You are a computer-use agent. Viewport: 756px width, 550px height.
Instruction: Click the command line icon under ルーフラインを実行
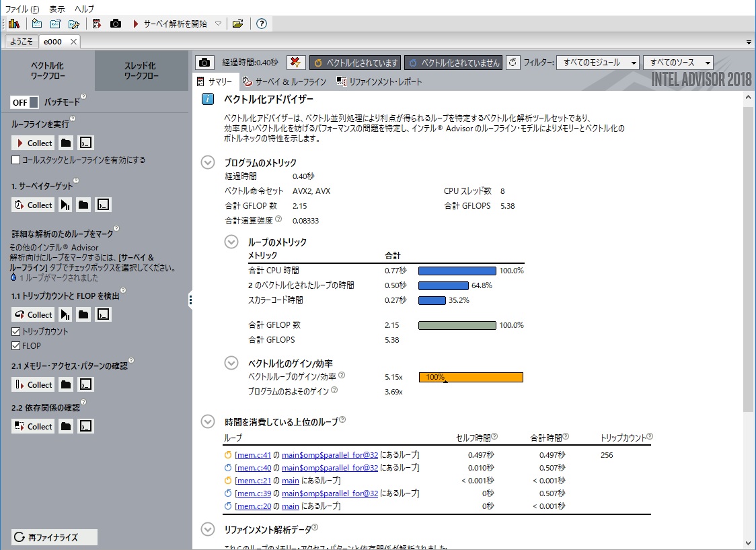point(85,143)
